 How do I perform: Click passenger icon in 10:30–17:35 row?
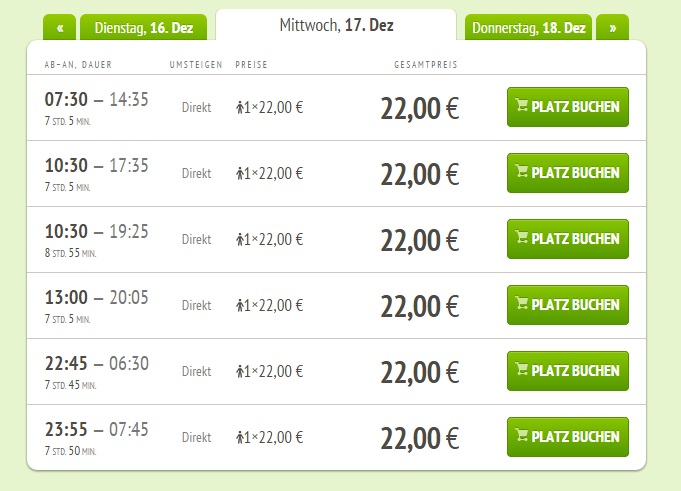[240, 173]
